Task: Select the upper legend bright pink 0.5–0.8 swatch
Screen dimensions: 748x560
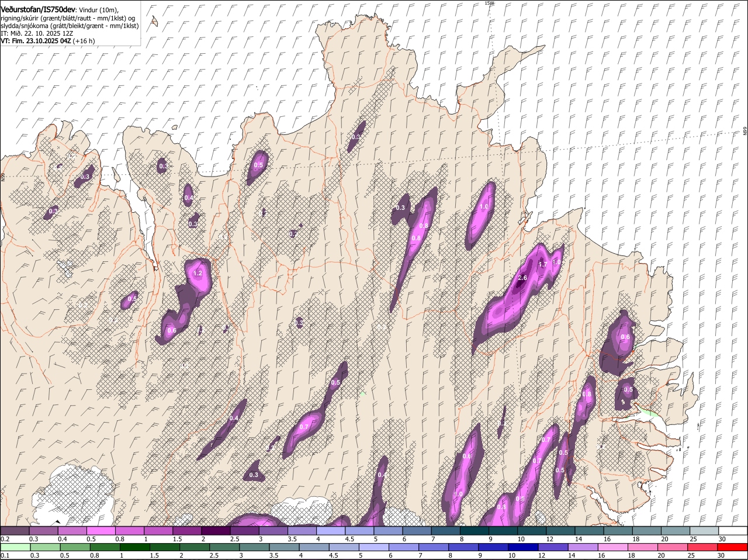Action: tap(101, 530)
